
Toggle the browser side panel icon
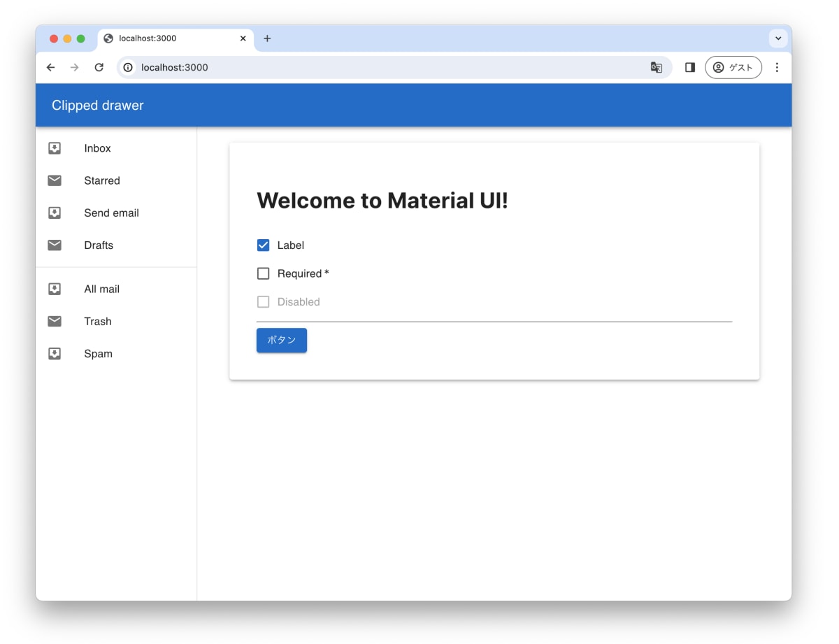click(x=690, y=67)
